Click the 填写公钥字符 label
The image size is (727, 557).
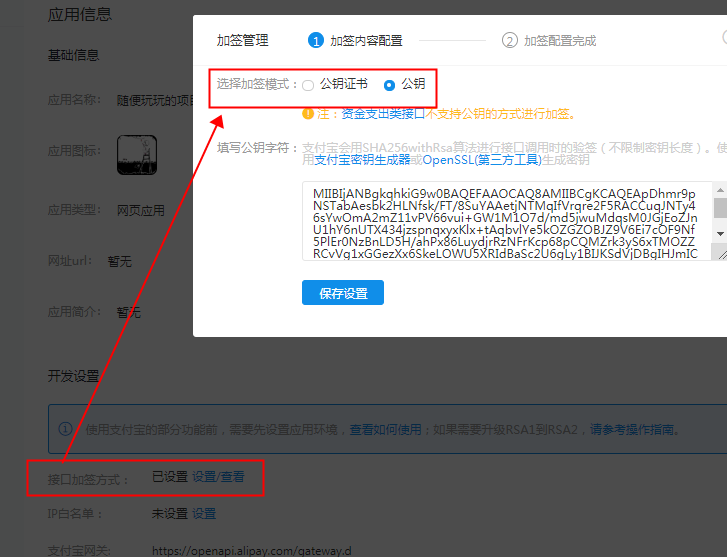(257, 148)
